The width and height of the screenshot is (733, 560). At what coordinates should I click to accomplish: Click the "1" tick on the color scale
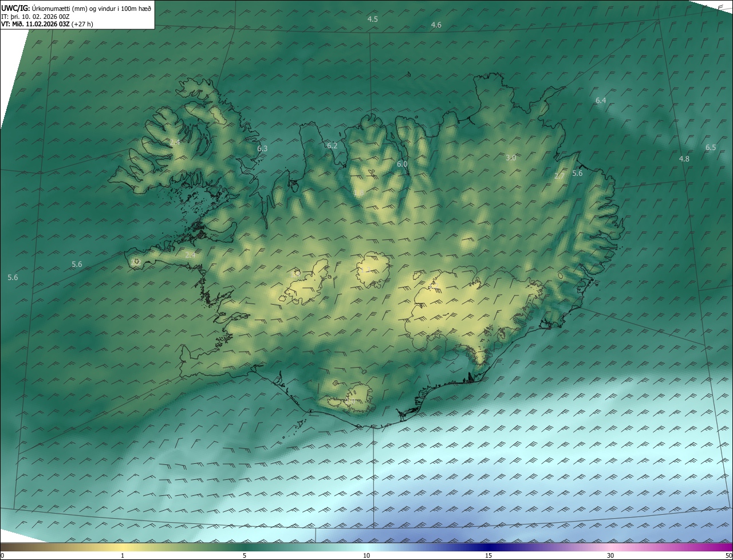(x=123, y=555)
